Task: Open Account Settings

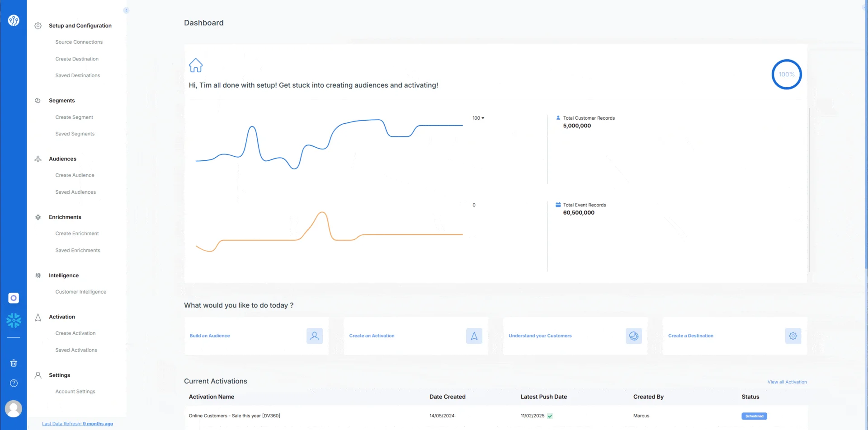Action: click(x=75, y=392)
